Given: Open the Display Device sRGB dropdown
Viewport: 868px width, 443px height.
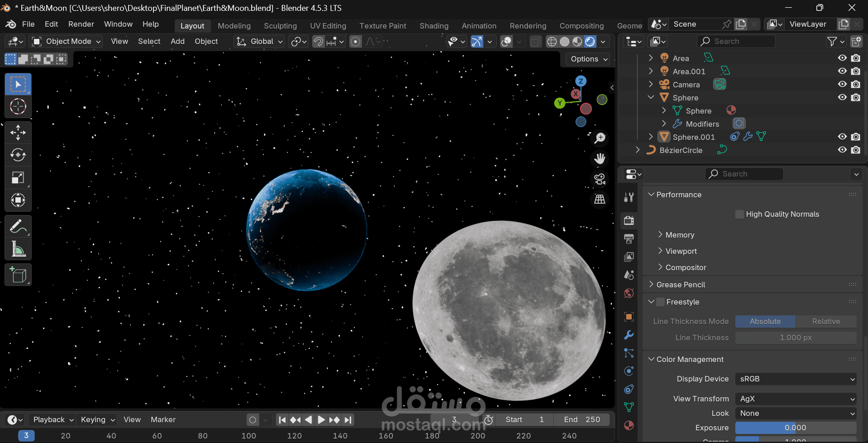Looking at the screenshot, I should pyautogui.click(x=796, y=379).
